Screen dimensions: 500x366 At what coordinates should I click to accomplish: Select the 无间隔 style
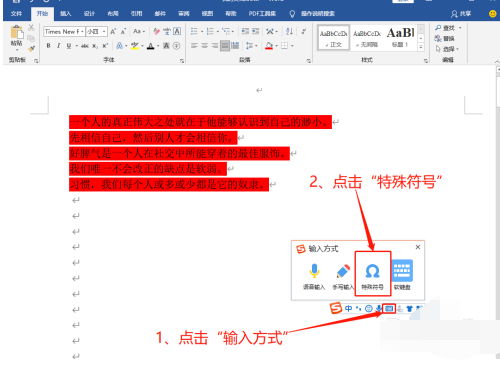coord(367,37)
